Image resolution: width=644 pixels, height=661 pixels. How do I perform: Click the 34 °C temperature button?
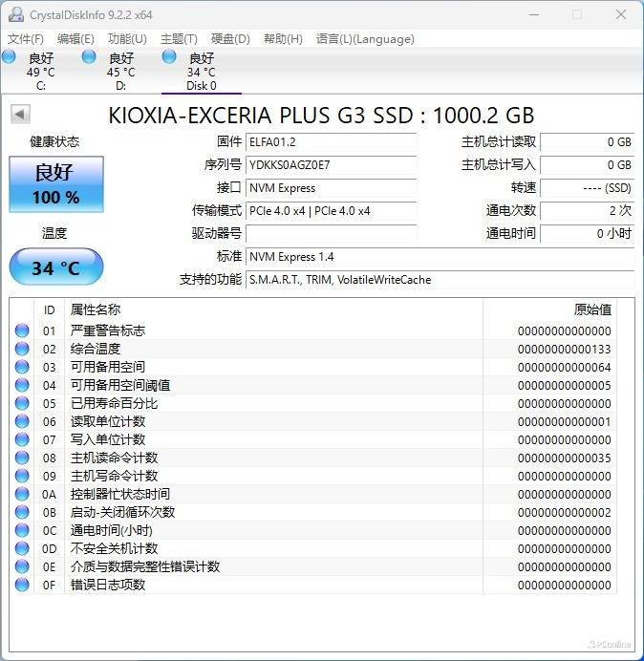click(56, 267)
